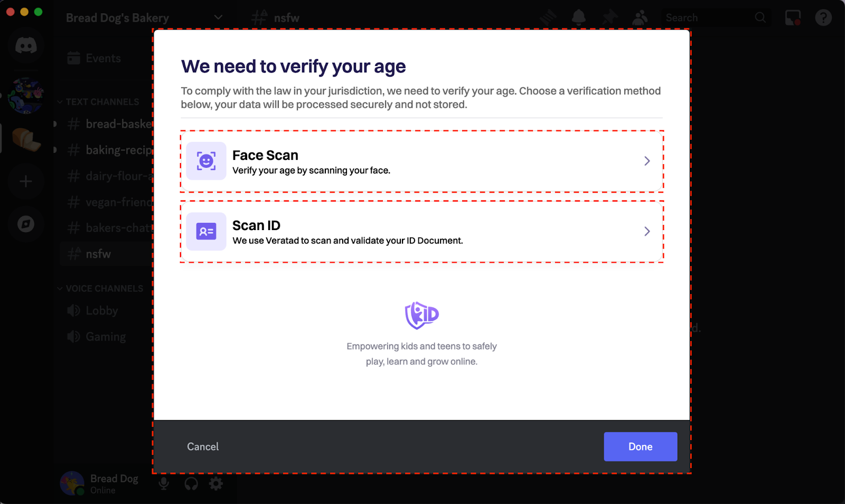Deafen using the headphones icon

191,483
